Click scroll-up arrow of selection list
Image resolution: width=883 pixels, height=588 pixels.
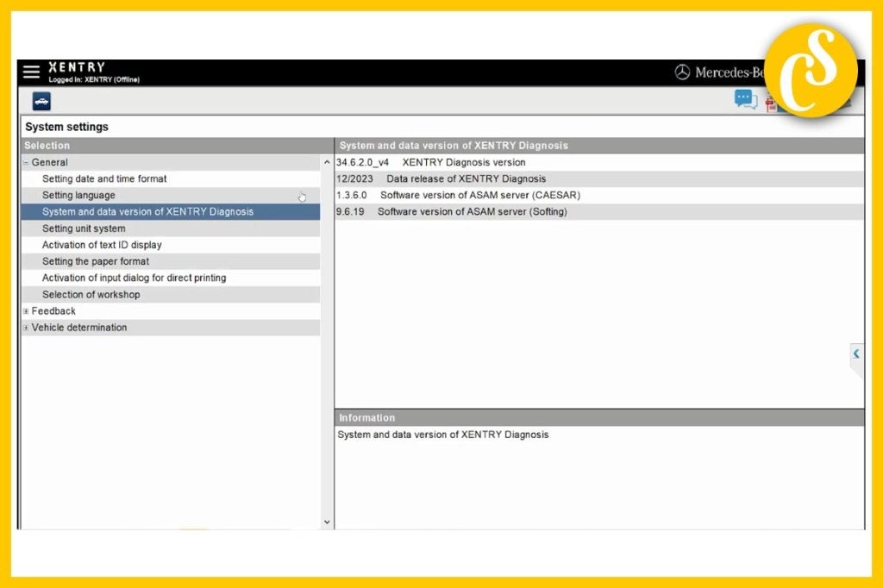(x=327, y=162)
